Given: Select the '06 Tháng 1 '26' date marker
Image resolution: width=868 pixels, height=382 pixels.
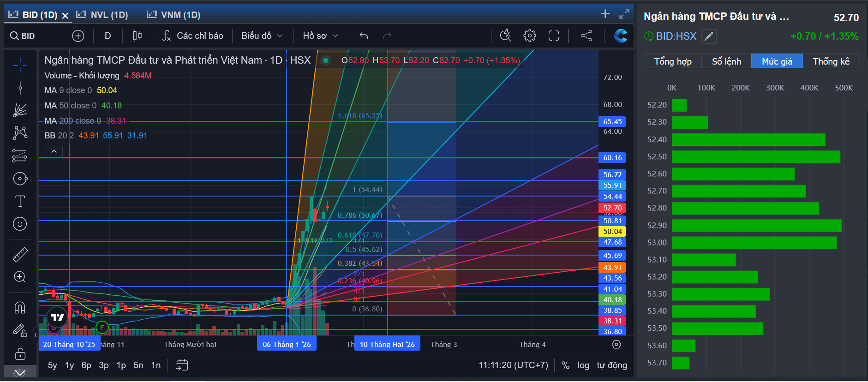Looking at the screenshot, I should [x=287, y=344].
